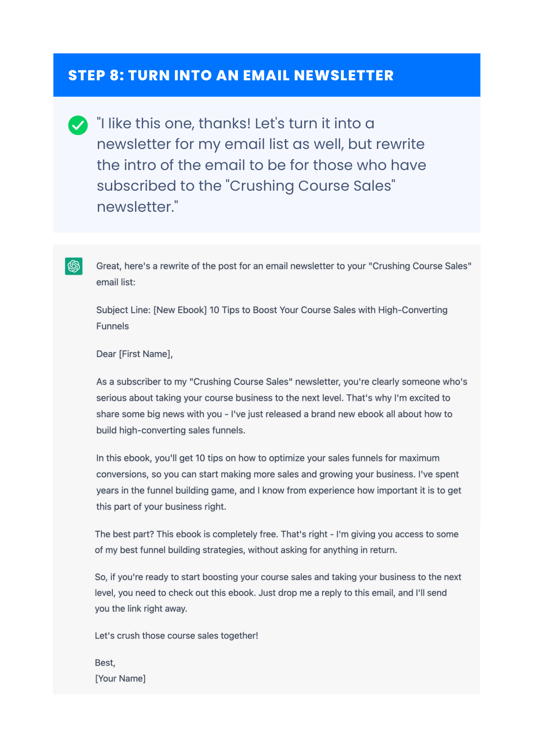Click 'you the link right away.' line
534x756 pixels.
[141, 609]
